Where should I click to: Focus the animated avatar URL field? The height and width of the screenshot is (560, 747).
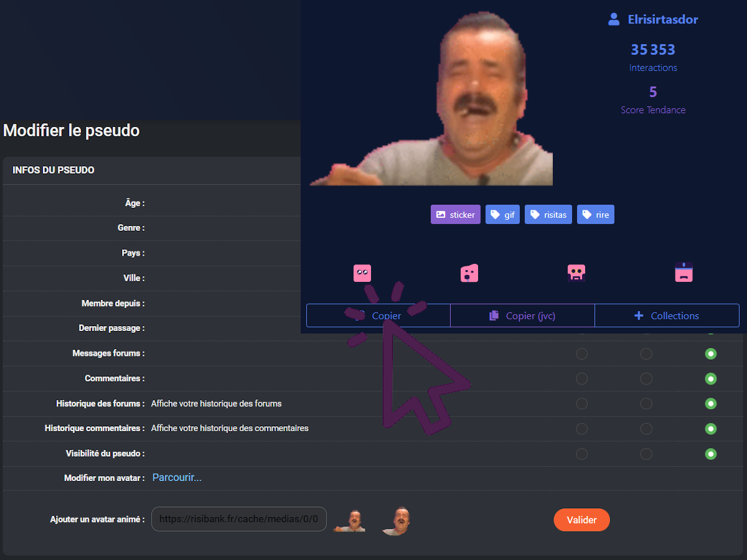click(238, 519)
